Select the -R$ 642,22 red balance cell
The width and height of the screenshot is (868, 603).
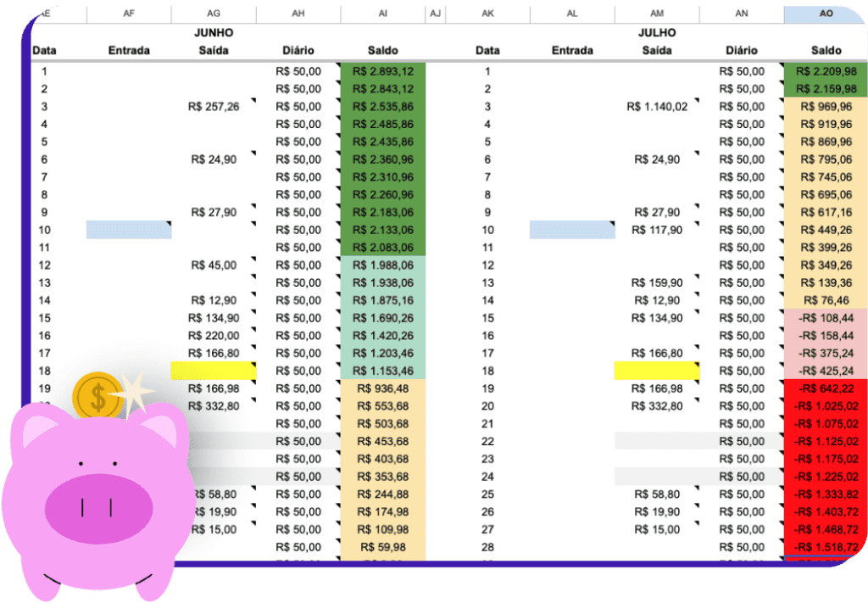coord(826,388)
